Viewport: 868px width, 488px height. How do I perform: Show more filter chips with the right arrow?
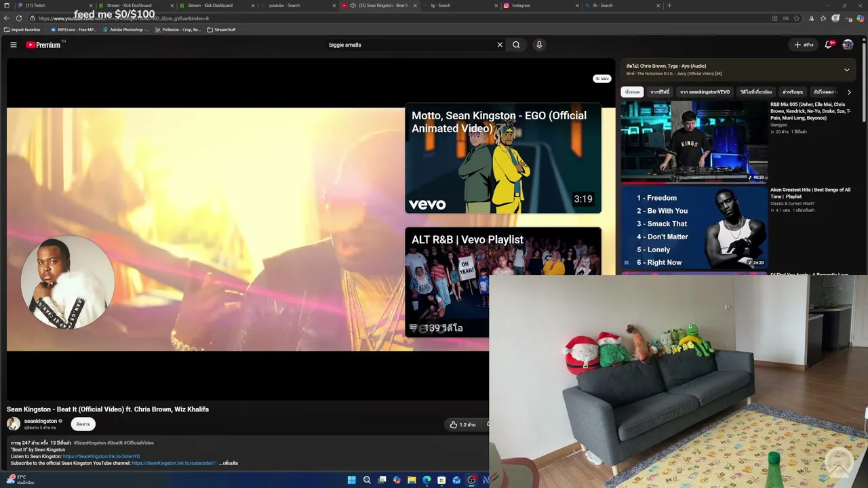tap(850, 92)
